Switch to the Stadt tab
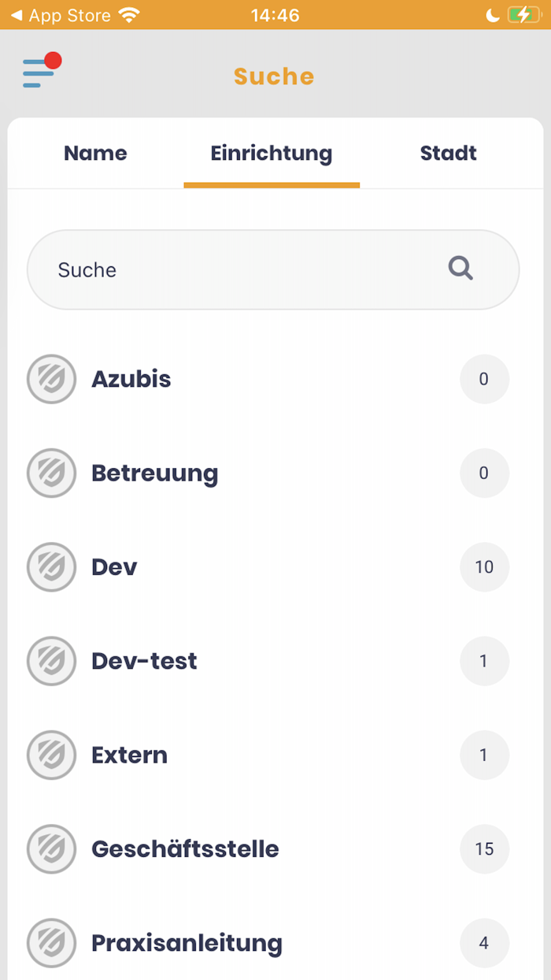551x980 pixels. click(x=449, y=153)
